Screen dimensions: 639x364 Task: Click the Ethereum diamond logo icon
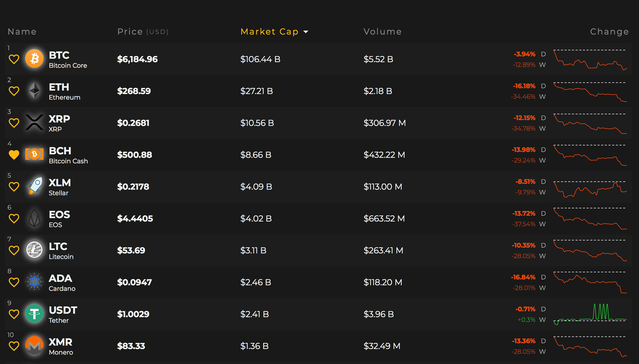click(x=34, y=91)
